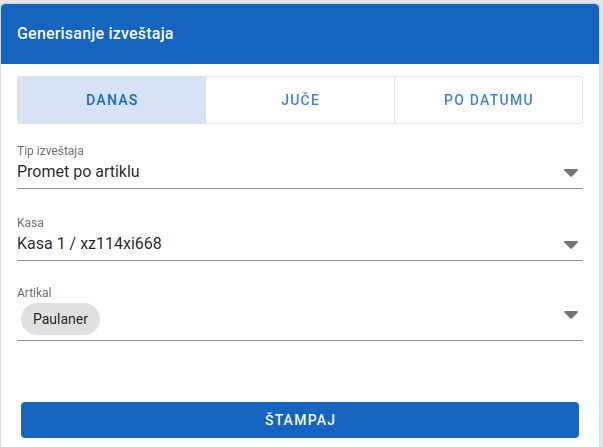The width and height of the screenshot is (603, 447).
Task: Select the DANAS period tab
Action: coord(112,100)
